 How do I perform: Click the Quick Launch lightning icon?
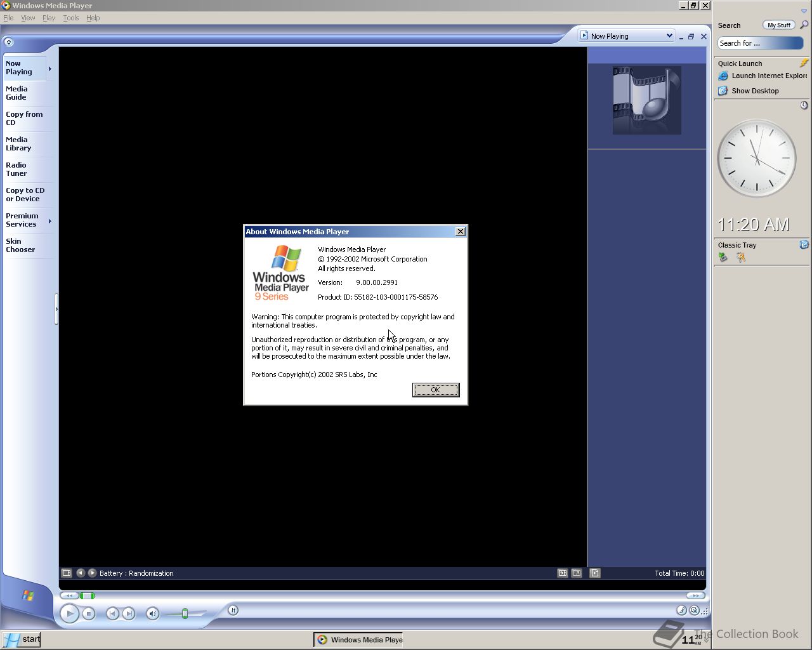point(804,63)
